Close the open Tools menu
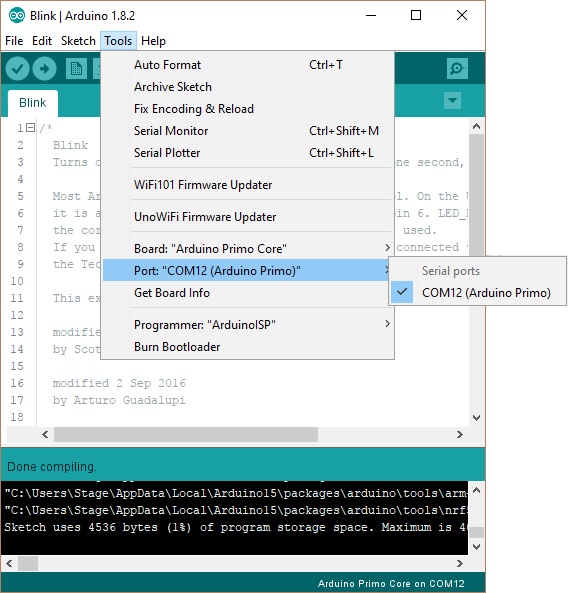 (x=118, y=41)
